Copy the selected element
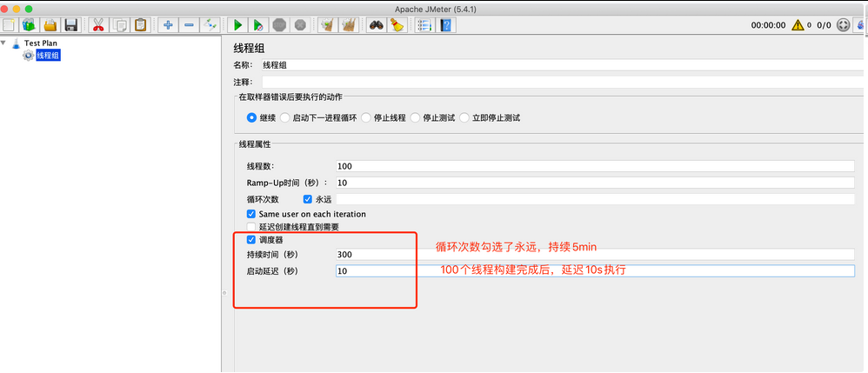Viewport: 868px width, 373px height. coord(119,25)
